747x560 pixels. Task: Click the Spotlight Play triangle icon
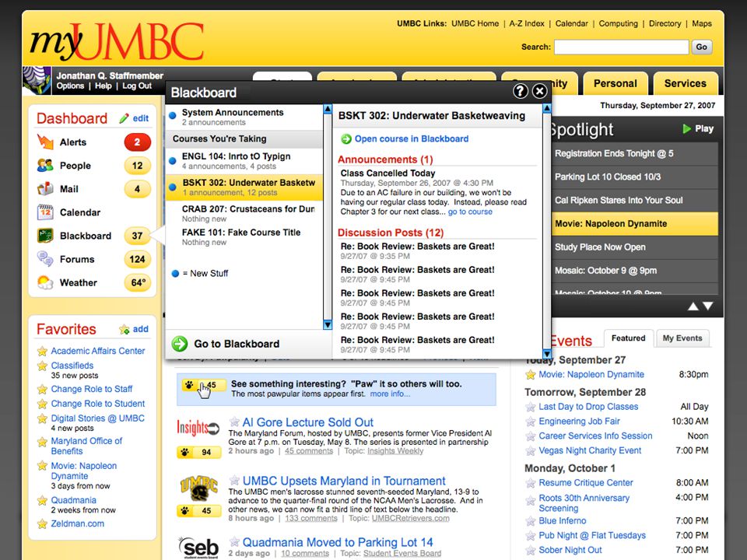[x=686, y=128]
